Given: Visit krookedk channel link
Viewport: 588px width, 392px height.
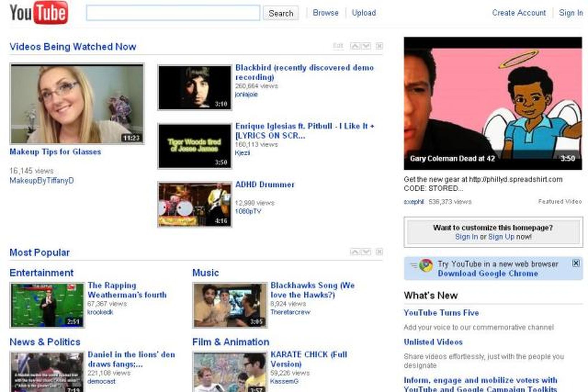Looking at the screenshot, I should (100, 312).
